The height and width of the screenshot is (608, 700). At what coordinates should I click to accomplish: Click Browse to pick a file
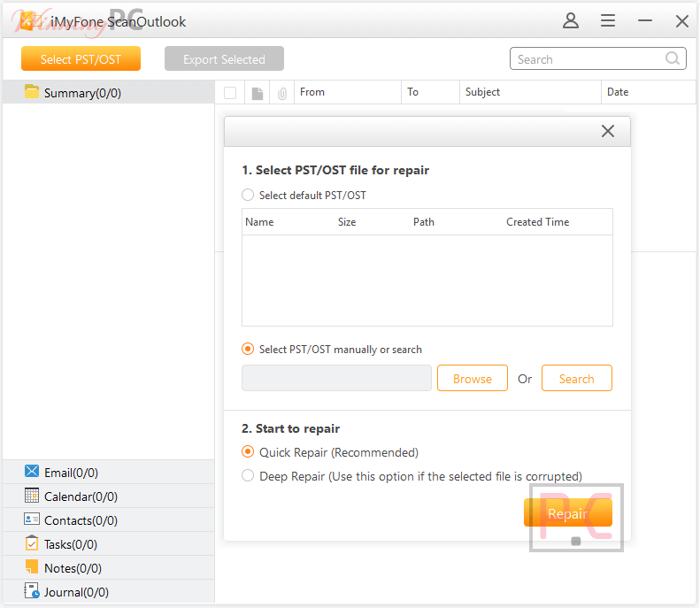(x=473, y=378)
